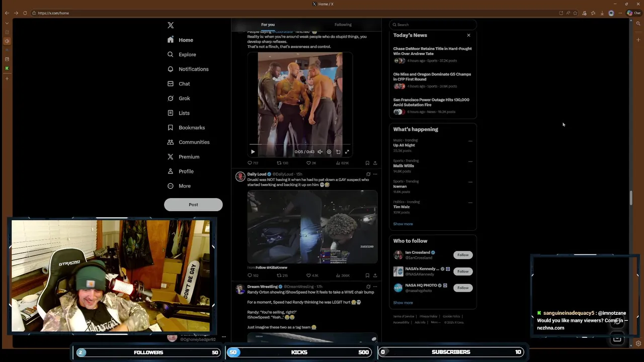Open options for Iceman trend
Screen dimensions: 644x362
click(x=470, y=182)
